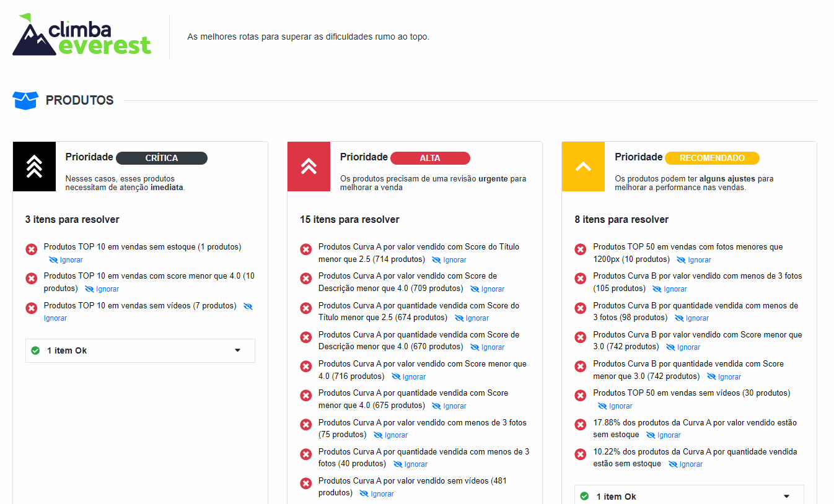Click error icon for TOP 10 sem vídeos

[x=31, y=308]
